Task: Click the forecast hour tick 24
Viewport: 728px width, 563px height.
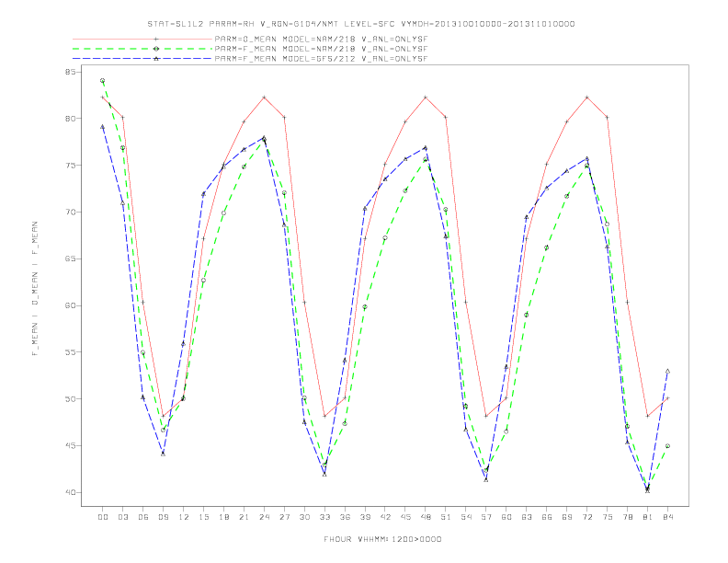Action: 264,517
